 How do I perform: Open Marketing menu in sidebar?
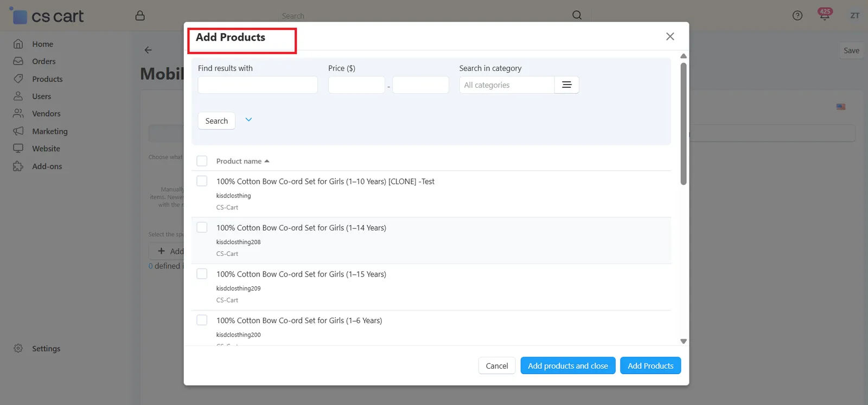[50, 131]
